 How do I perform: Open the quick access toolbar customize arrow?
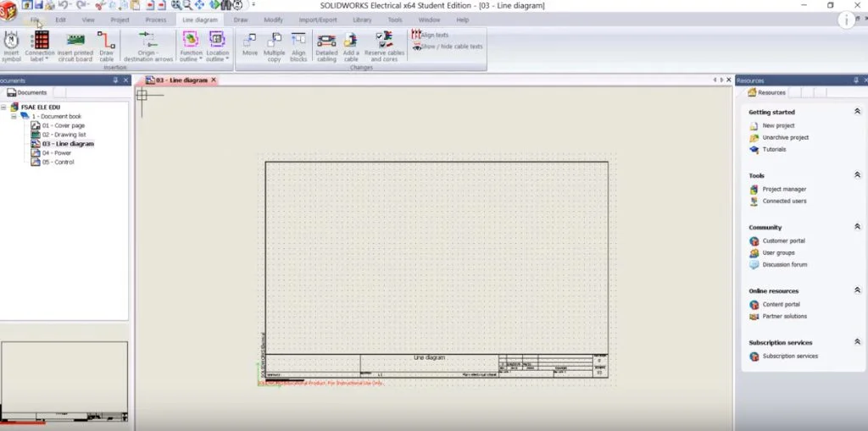pos(253,5)
